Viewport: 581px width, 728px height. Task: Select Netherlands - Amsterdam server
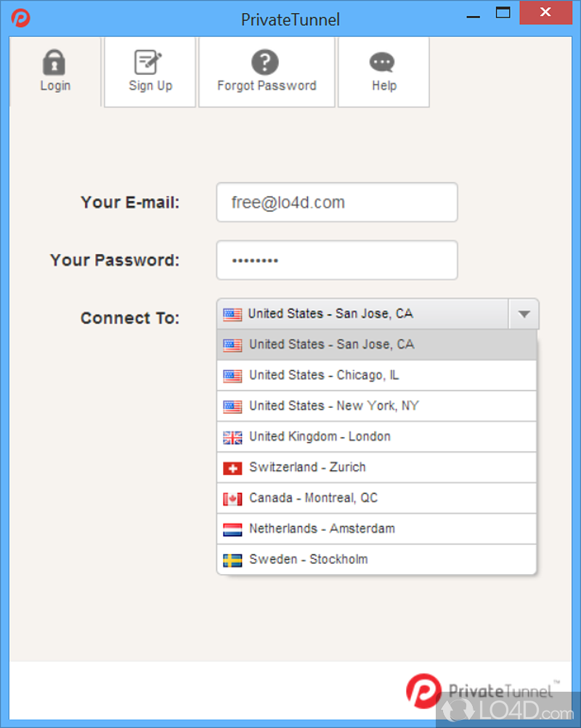click(377, 528)
